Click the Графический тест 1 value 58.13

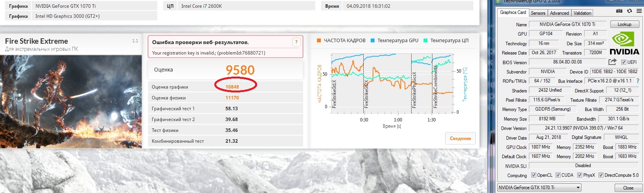tap(232, 109)
